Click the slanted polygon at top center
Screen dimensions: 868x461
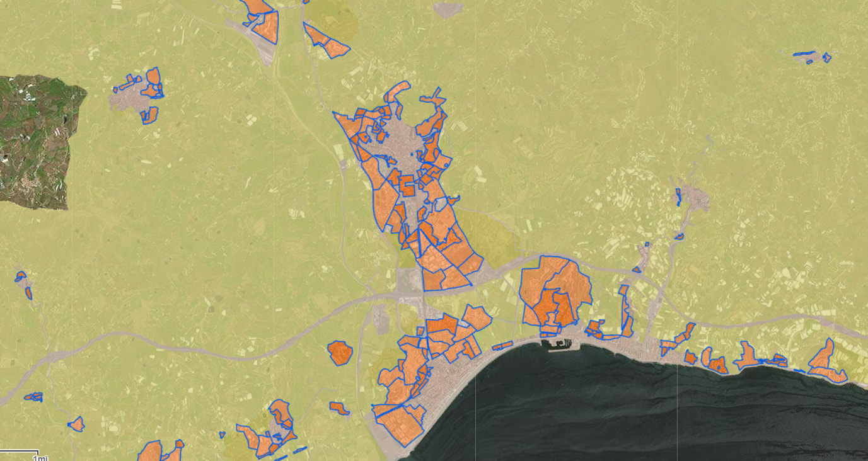[326, 41]
